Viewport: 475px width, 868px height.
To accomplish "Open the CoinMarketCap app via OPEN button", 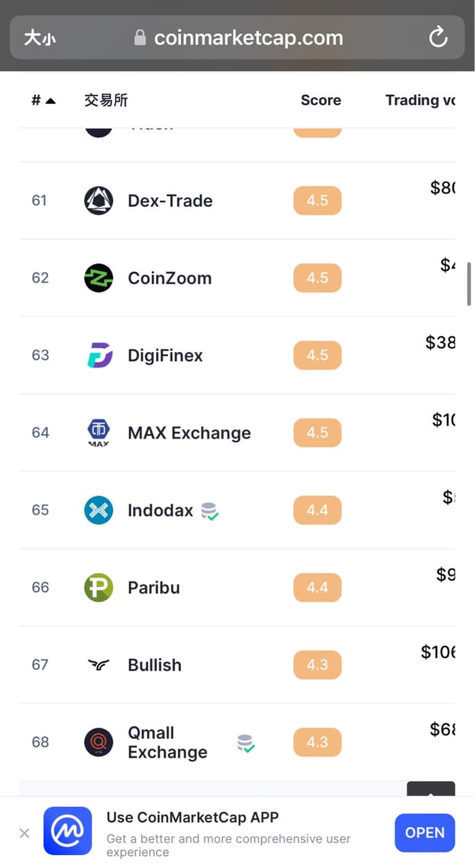I will coord(425,833).
